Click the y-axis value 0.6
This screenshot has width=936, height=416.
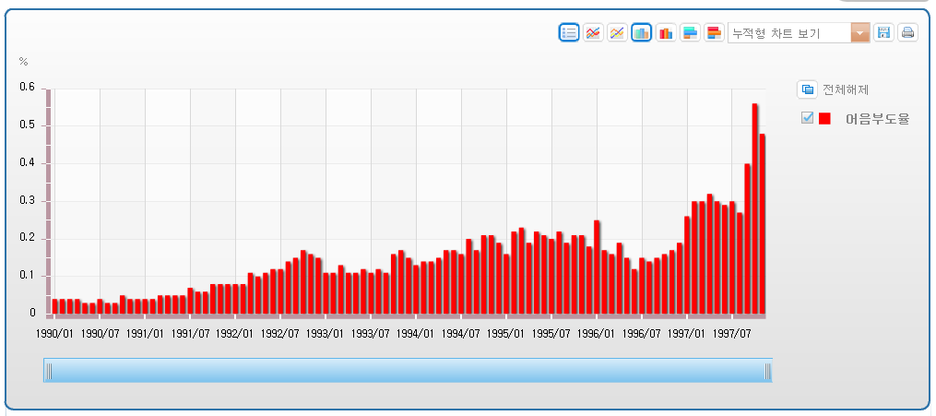(x=27, y=87)
